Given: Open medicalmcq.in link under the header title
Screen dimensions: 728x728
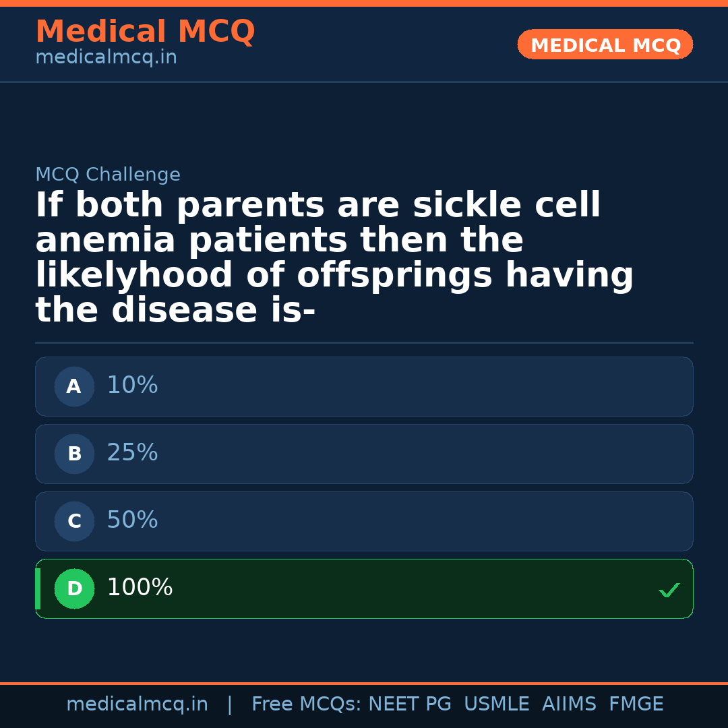Looking at the screenshot, I should point(106,58).
